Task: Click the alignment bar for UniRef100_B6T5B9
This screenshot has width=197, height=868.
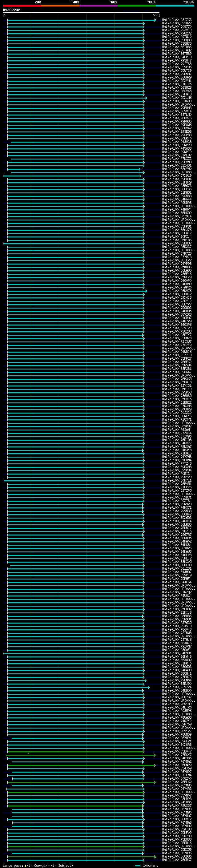Action: (x=76, y=54)
